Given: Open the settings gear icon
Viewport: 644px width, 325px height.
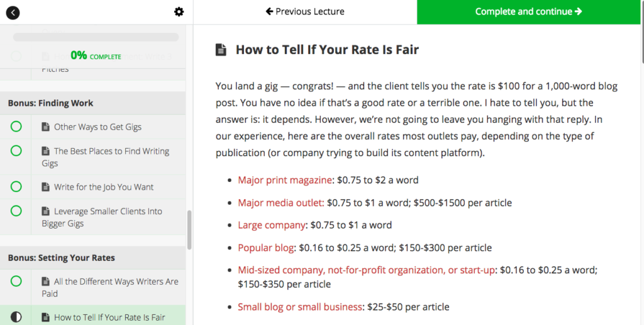Looking at the screenshot, I should pos(179,12).
